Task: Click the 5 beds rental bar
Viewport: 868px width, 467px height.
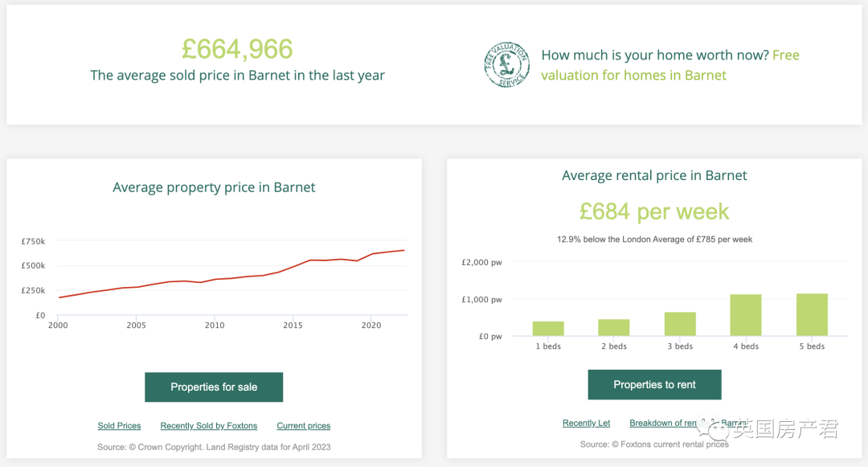Action: (x=812, y=315)
